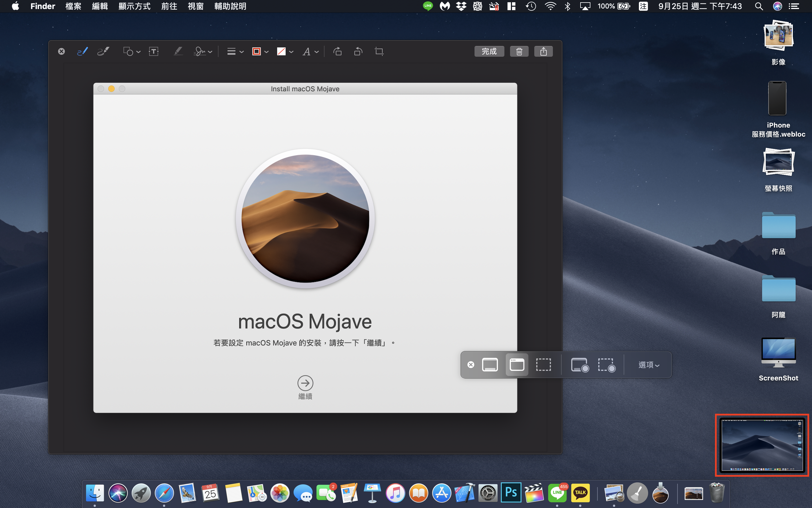Open the red border color picker
This screenshot has width=812, height=508.
coord(261,51)
